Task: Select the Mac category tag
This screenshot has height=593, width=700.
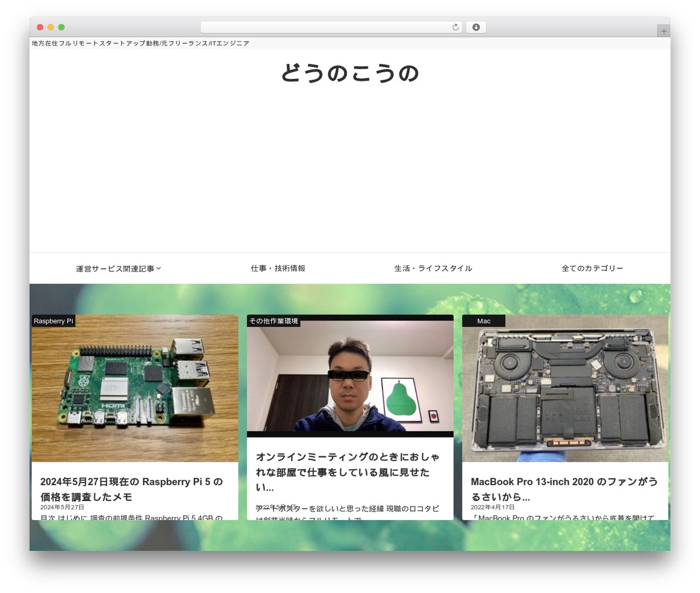Action: pyautogui.click(x=483, y=321)
